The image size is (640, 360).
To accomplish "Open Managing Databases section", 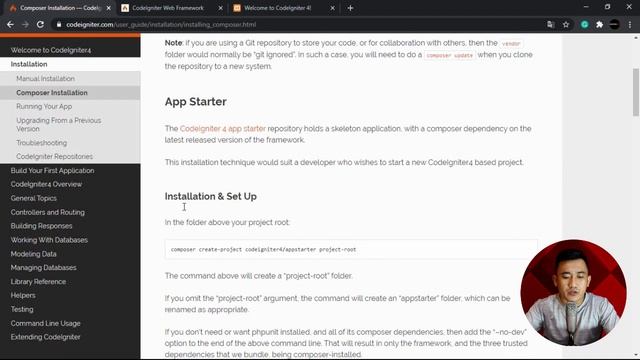I will pyautogui.click(x=43, y=268).
